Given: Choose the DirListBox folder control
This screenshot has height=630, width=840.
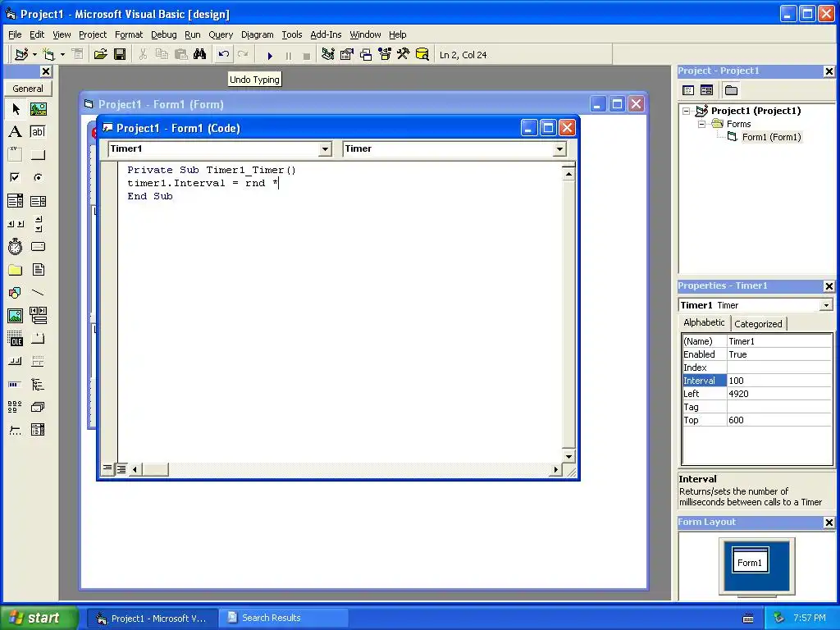Looking at the screenshot, I should click(x=16, y=269).
